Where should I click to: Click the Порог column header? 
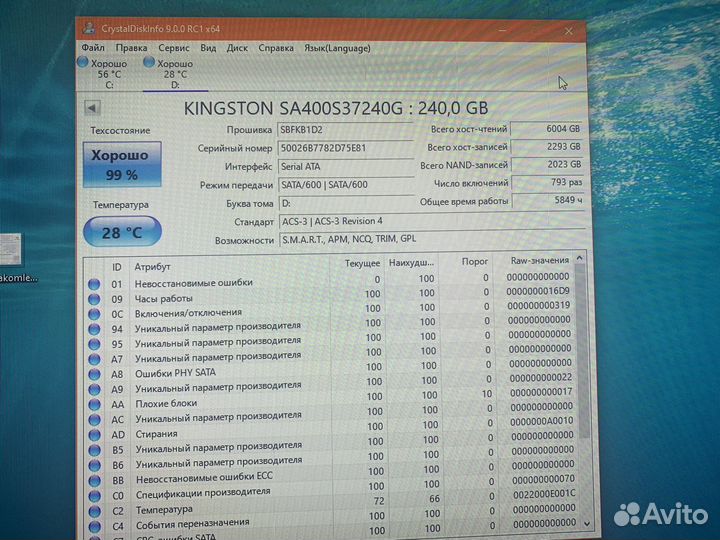pos(474,262)
